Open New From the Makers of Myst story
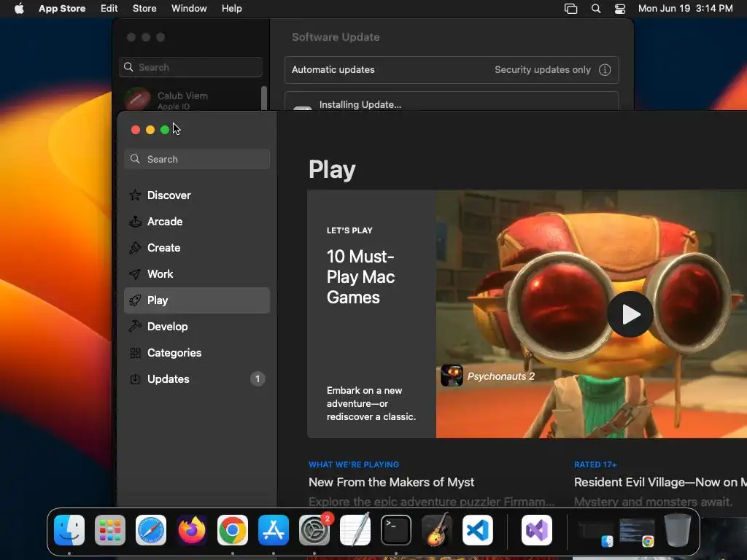The image size is (747, 560). (391, 483)
